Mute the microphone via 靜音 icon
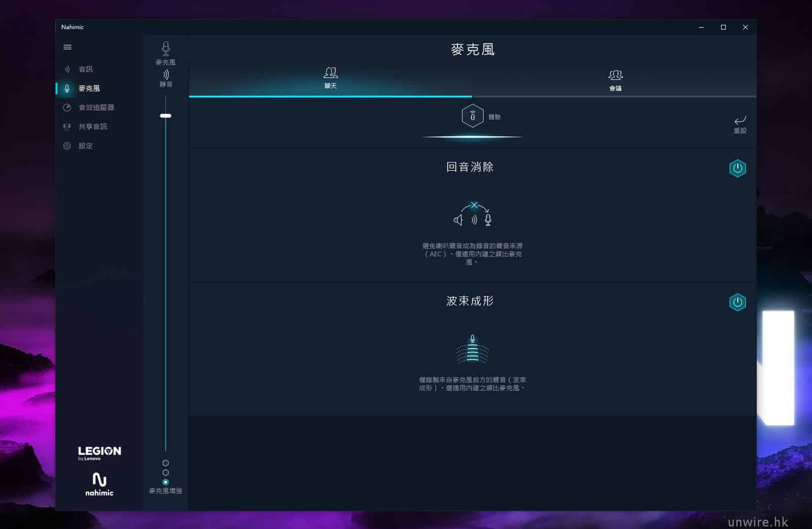 pos(165,76)
